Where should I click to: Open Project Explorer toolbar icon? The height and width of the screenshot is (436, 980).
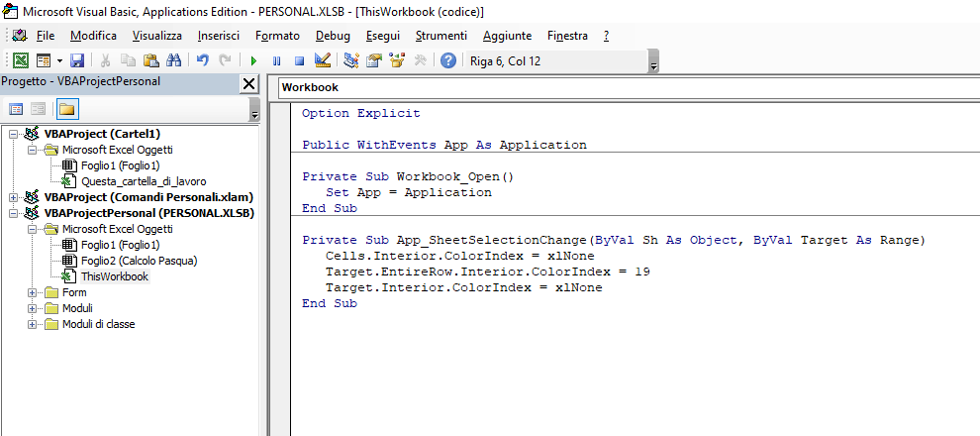point(351,60)
